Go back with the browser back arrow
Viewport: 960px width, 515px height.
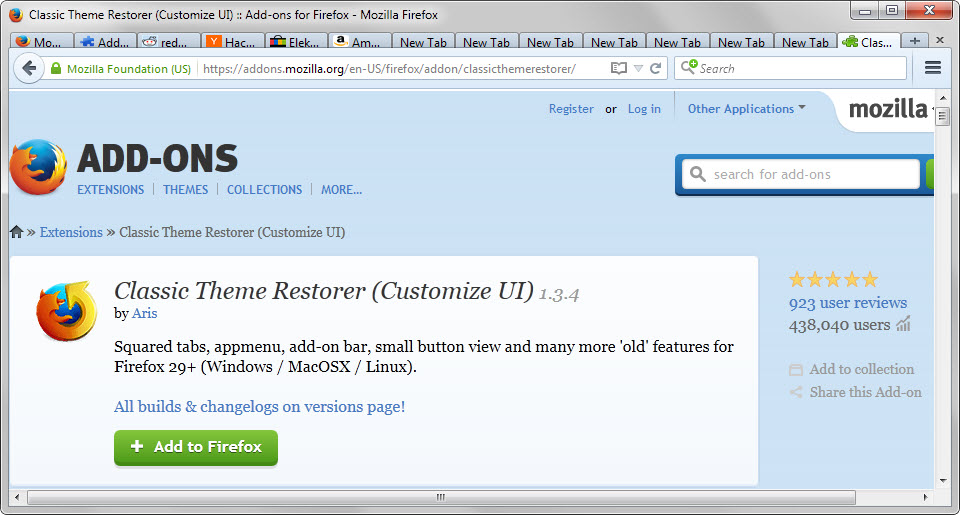(x=28, y=68)
